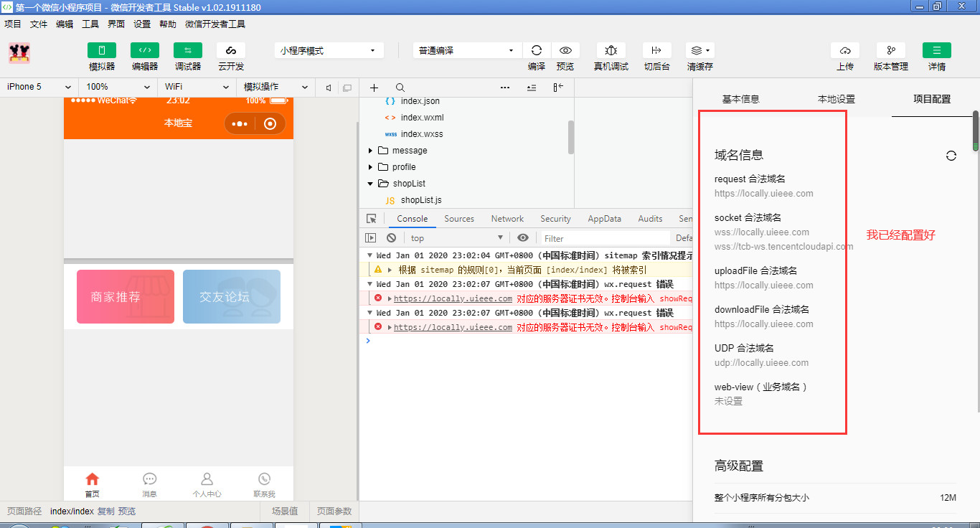Tap the 个人中心 tab in simulator

click(207, 485)
